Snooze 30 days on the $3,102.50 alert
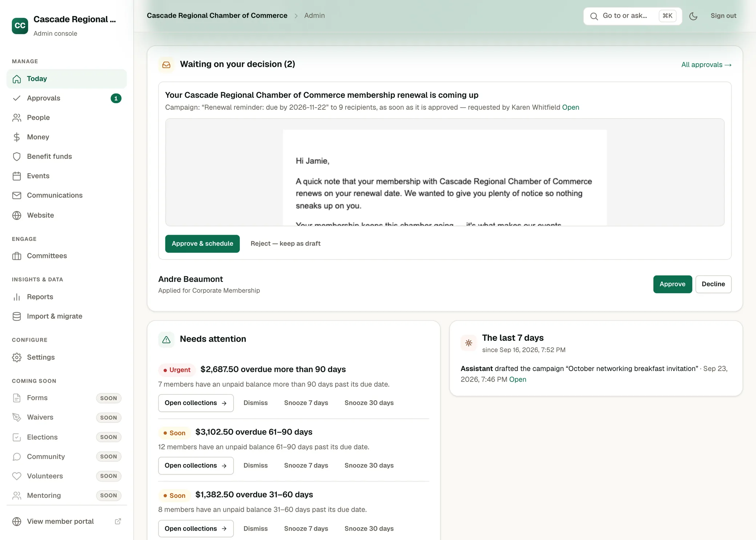This screenshot has height=540, width=756. pos(369,466)
